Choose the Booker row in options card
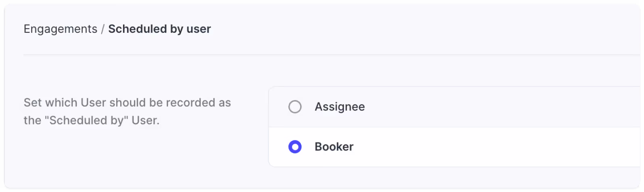Image resolution: width=644 pixels, height=192 pixels. pyautogui.click(x=454, y=147)
